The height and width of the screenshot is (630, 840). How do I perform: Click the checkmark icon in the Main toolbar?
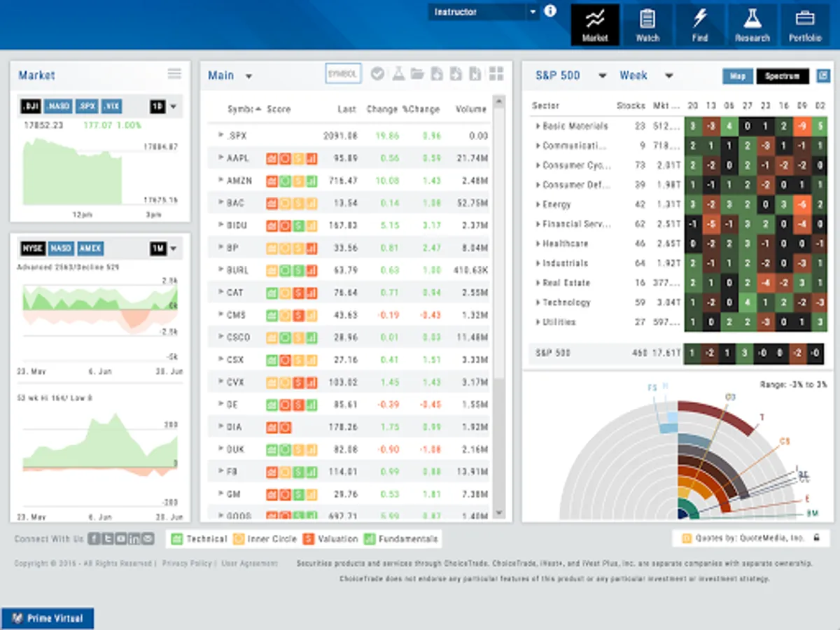tap(377, 74)
